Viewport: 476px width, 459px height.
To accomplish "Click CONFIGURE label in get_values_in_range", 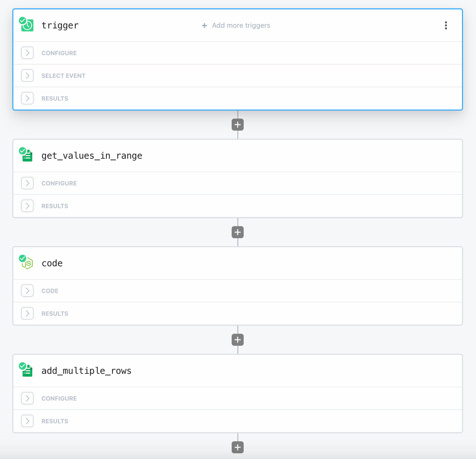I will click(59, 183).
